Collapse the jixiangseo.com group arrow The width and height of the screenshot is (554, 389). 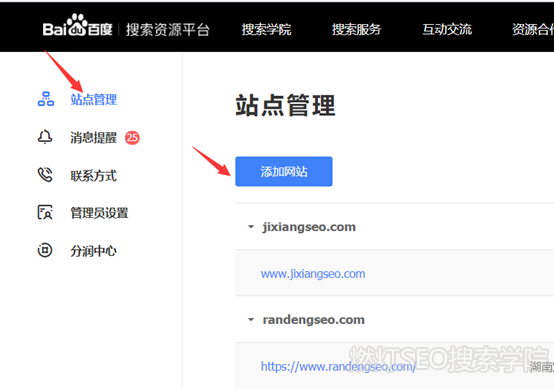pyautogui.click(x=251, y=227)
